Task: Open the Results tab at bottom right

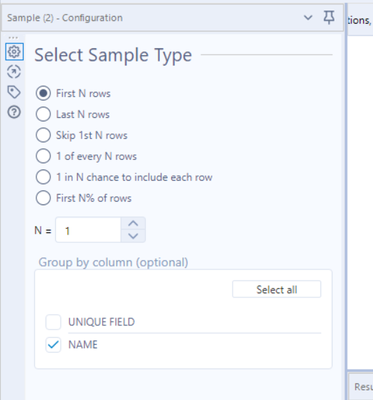Action: 363,387
